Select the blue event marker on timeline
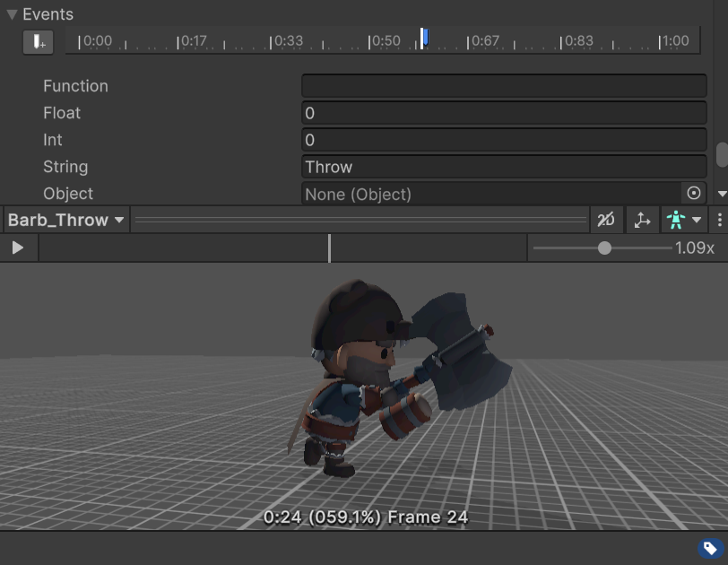 [425, 38]
